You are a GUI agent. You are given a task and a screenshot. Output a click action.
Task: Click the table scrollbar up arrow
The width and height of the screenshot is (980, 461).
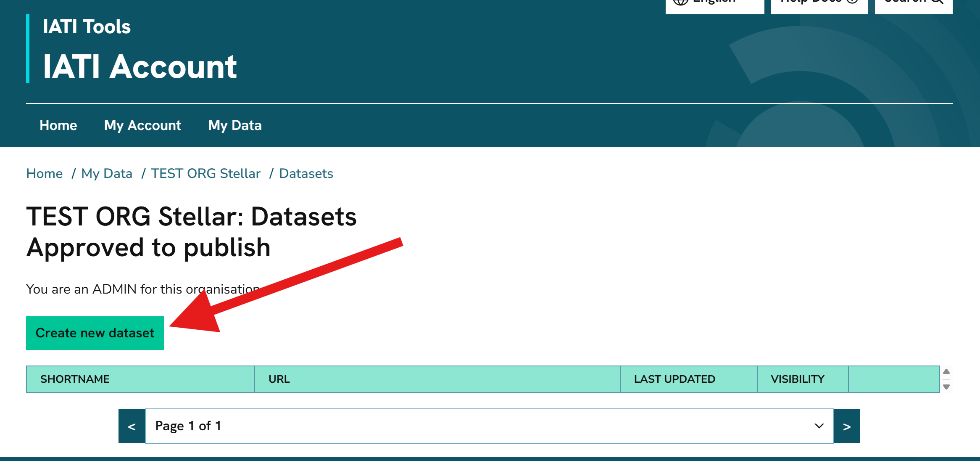click(x=946, y=371)
